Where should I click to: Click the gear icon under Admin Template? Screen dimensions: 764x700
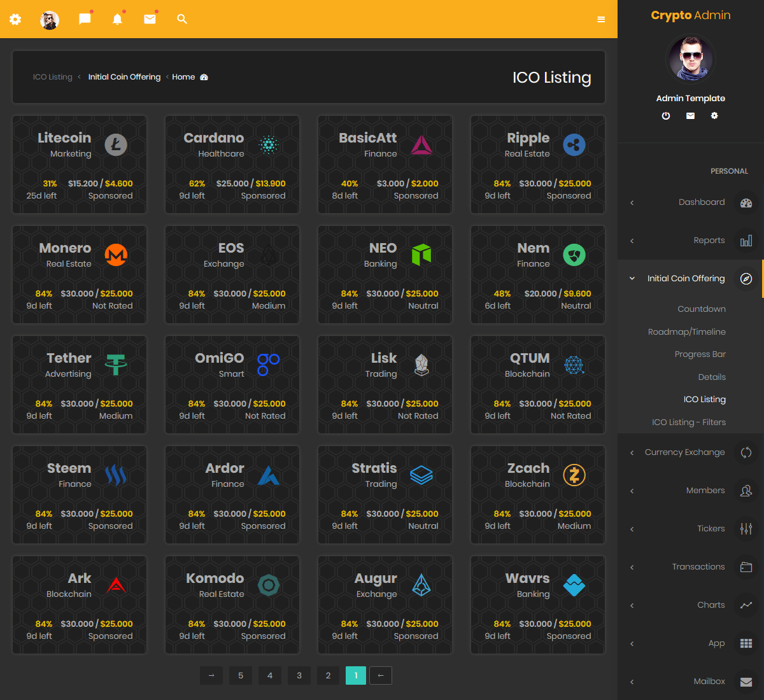pyautogui.click(x=714, y=116)
